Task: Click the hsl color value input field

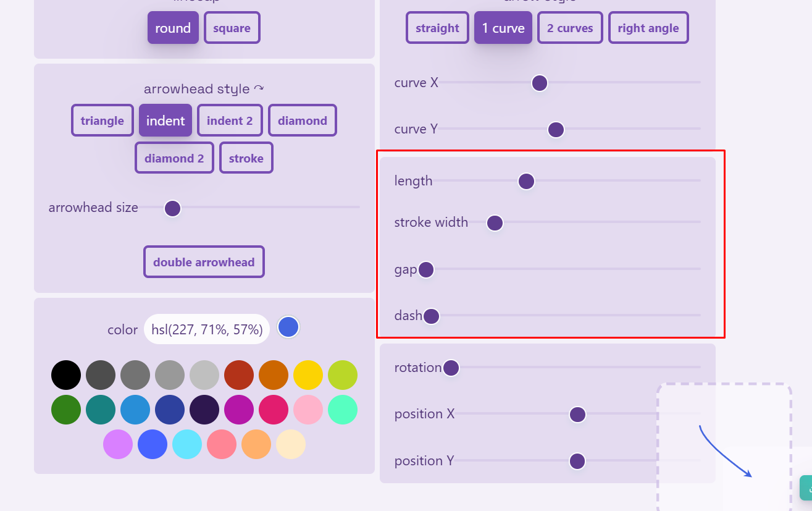Action: (207, 329)
